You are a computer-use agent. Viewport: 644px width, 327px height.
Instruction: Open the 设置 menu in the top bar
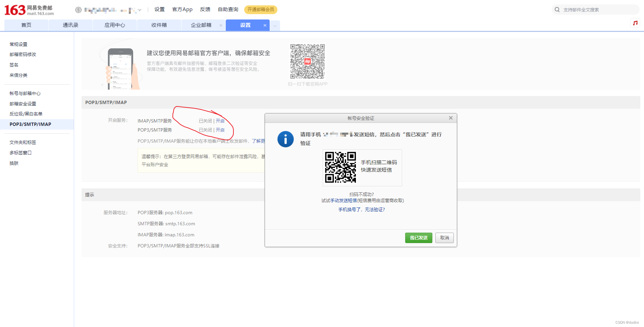click(159, 9)
